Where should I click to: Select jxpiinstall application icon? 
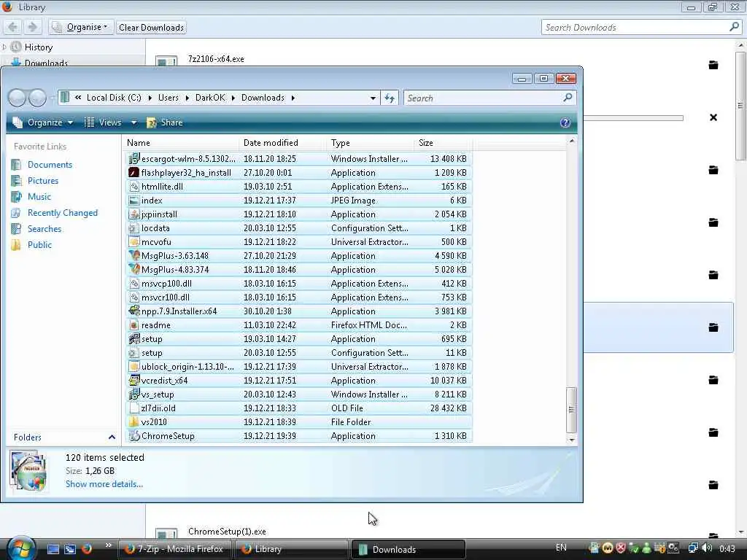[134, 214]
